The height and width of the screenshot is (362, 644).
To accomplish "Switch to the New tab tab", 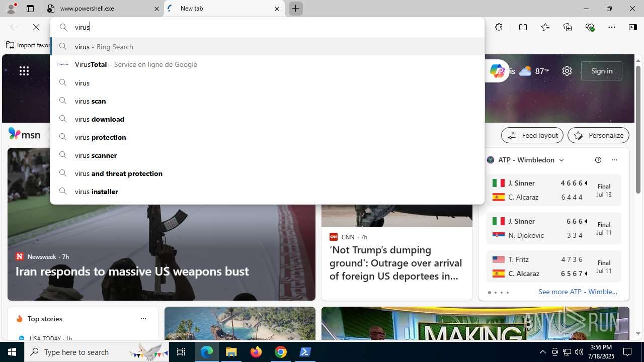I will (x=224, y=9).
